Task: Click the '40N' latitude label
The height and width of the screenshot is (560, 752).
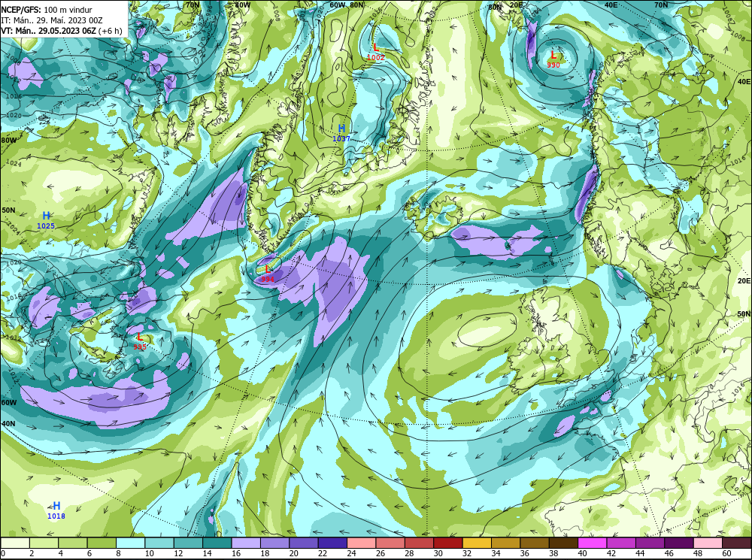Action: coord(8,424)
